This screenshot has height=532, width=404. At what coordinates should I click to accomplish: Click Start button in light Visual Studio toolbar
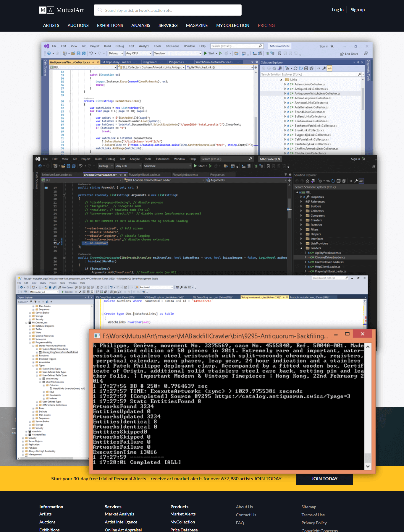click(x=210, y=53)
